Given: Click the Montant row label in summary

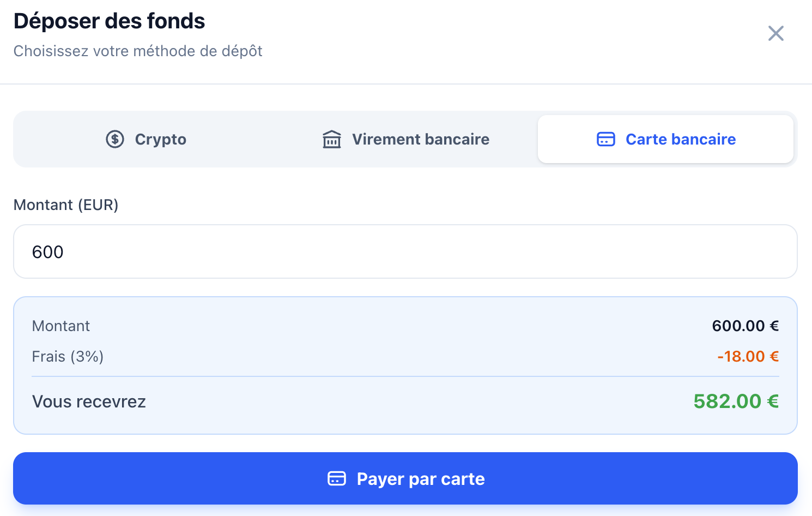Looking at the screenshot, I should (x=61, y=326).
